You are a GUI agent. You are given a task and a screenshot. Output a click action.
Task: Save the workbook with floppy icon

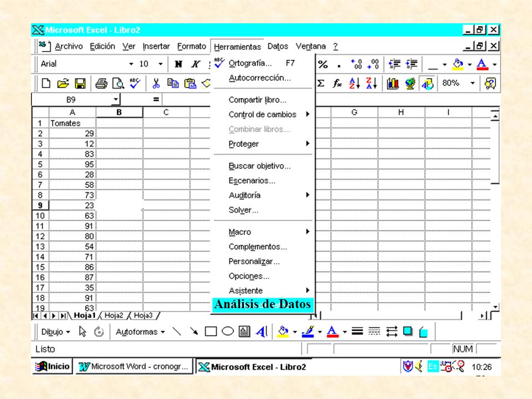80,83
